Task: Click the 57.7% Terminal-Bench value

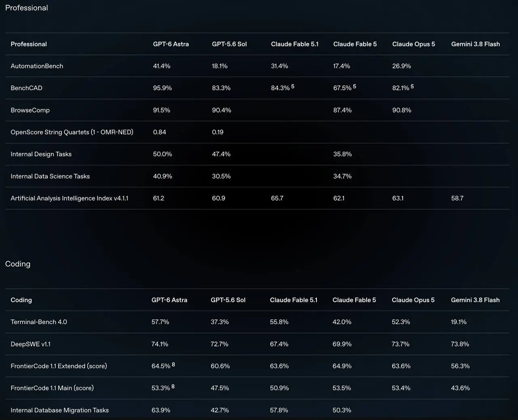Action: 160,322
